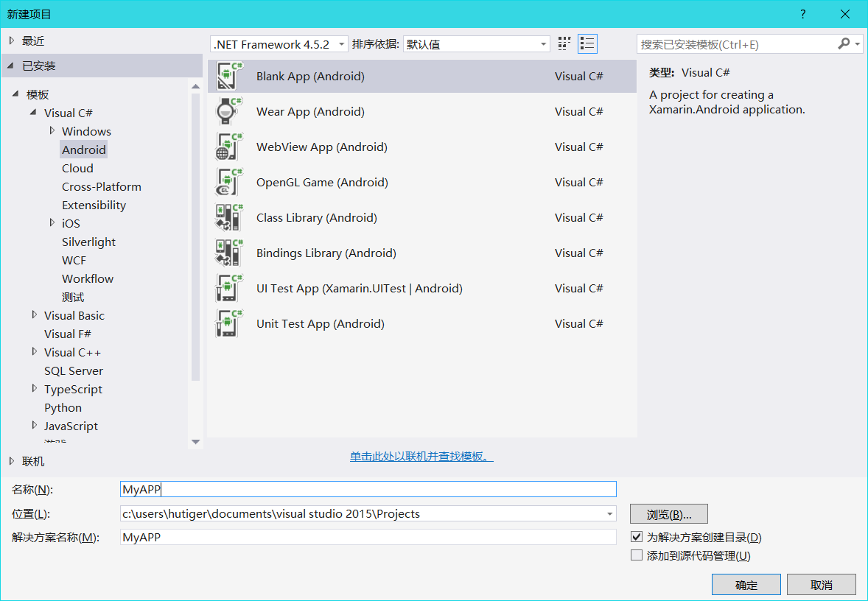Expand the 联机 (Online) section
Viewport: 868px width, 601px height.
coord(12,461)
